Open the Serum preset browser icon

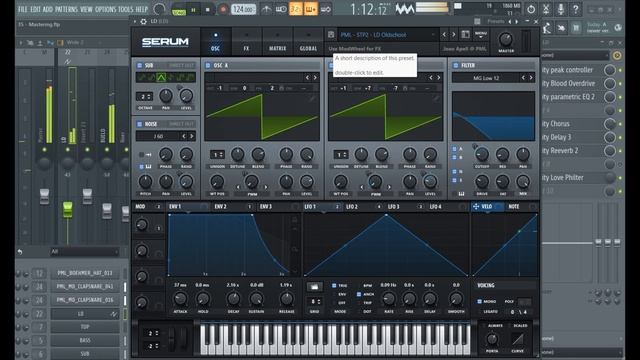(465, 35)
